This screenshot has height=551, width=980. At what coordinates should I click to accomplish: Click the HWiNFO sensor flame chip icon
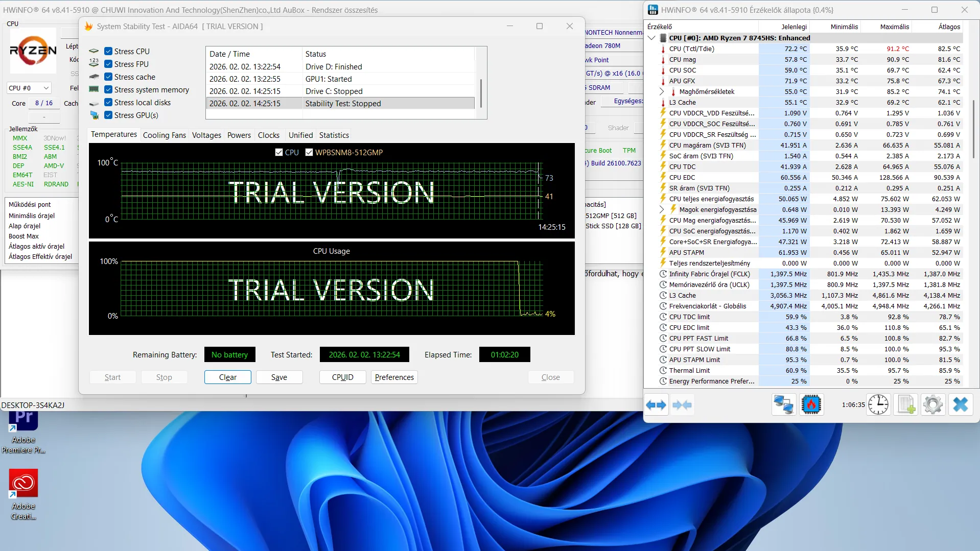pos(811,405)
